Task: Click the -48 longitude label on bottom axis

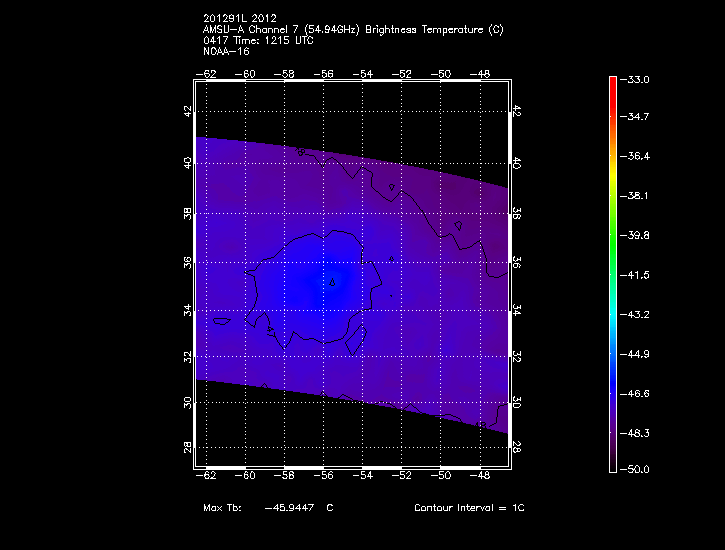Action: point(480,477)
